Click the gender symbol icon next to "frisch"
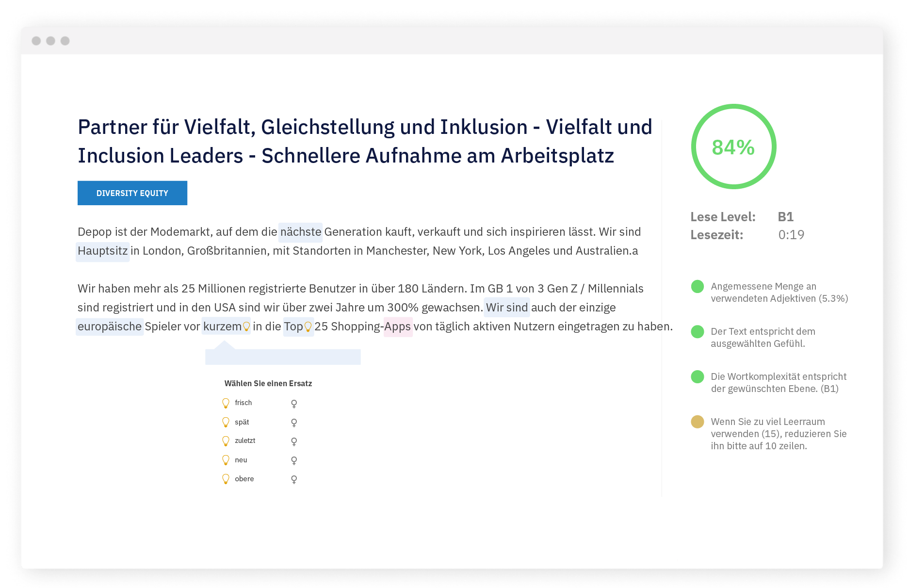Viewport: 909px width, 588px height. [294, 404]
